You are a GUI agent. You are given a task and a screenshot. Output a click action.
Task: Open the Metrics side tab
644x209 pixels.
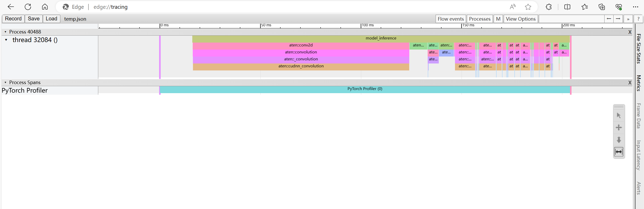pos(639,83)
